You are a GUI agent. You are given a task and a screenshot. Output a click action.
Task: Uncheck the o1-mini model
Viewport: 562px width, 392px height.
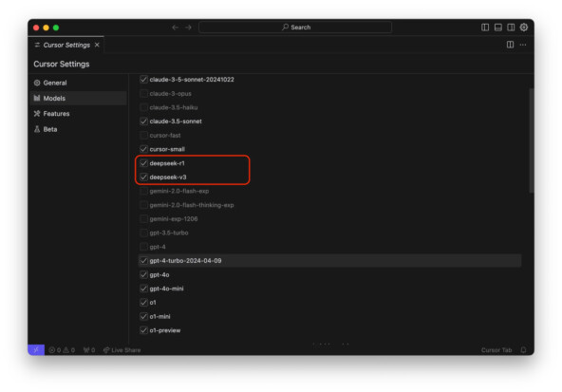pyautogui.click(x=143, y=316)
